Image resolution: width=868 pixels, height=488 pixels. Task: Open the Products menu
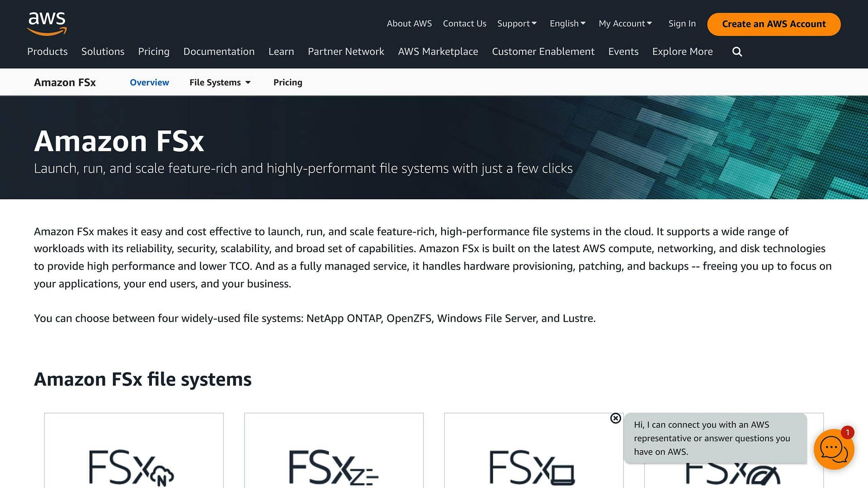(x=47, y=52)
